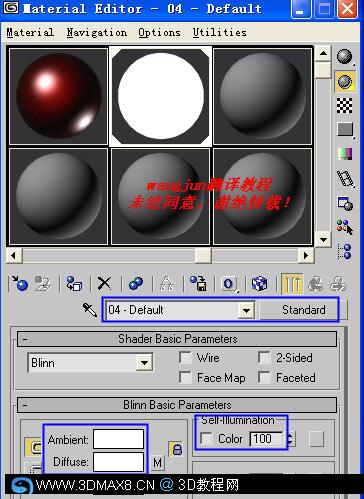Pick material with the eyedropper icon

coord(90,310)
